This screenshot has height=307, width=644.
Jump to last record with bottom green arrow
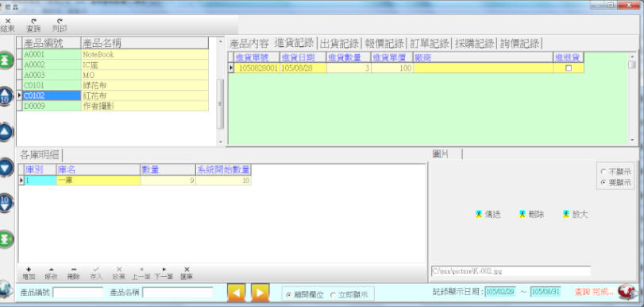[x=6, y=239]
